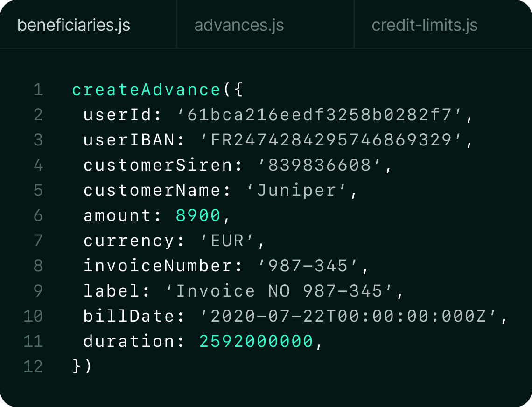Click the duration value 2592000000
Image resolution: width=532 pixels, height=407 pixels.
257,341
